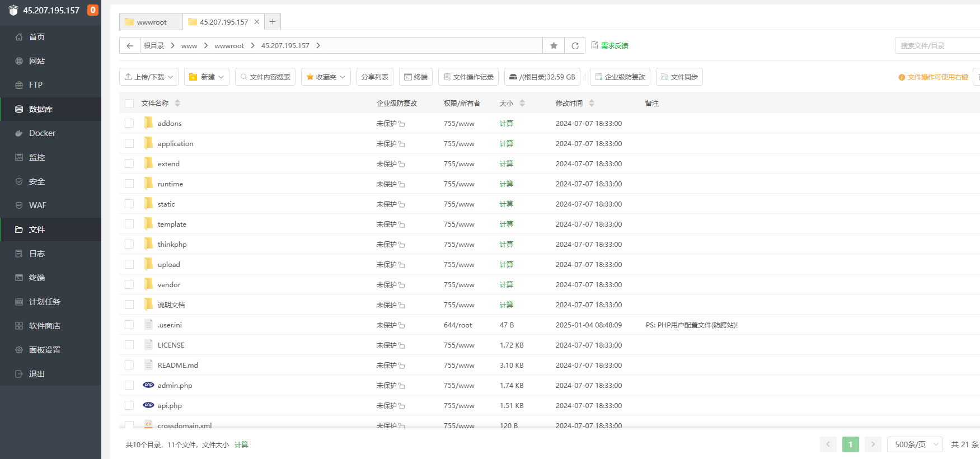Open the WAF sidebar section
The width and height of the screenshot is (980, 459).
(x=37, y=205)
